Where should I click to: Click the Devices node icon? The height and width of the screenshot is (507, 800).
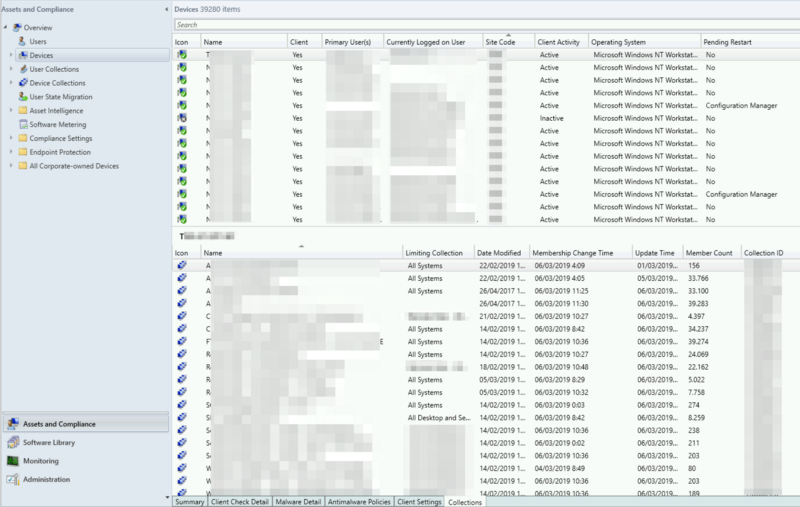point(23,55)
